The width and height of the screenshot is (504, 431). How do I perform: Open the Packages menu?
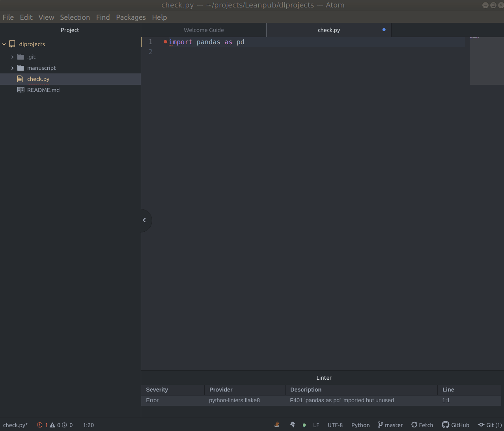point(131,17)
